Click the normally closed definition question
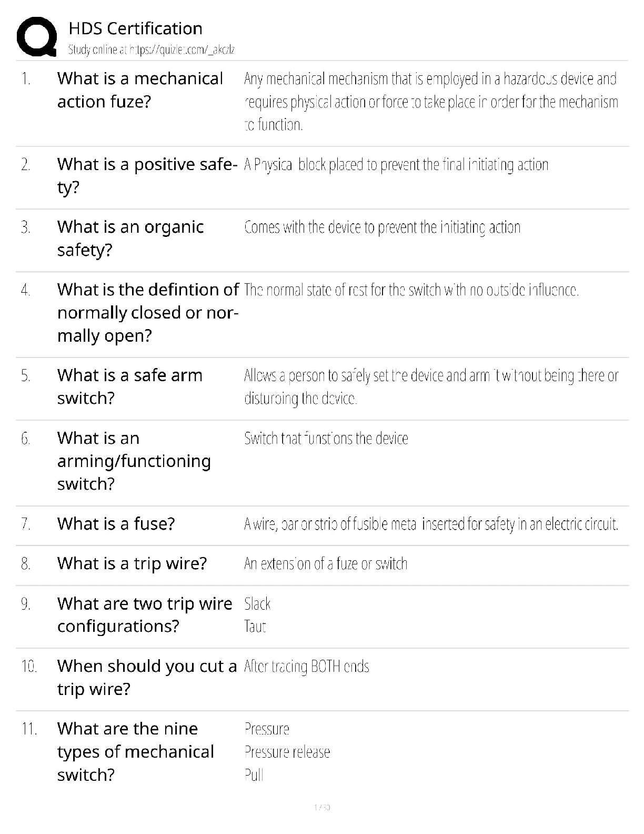This screenshot has height=834, width=644. coord(148,313)
